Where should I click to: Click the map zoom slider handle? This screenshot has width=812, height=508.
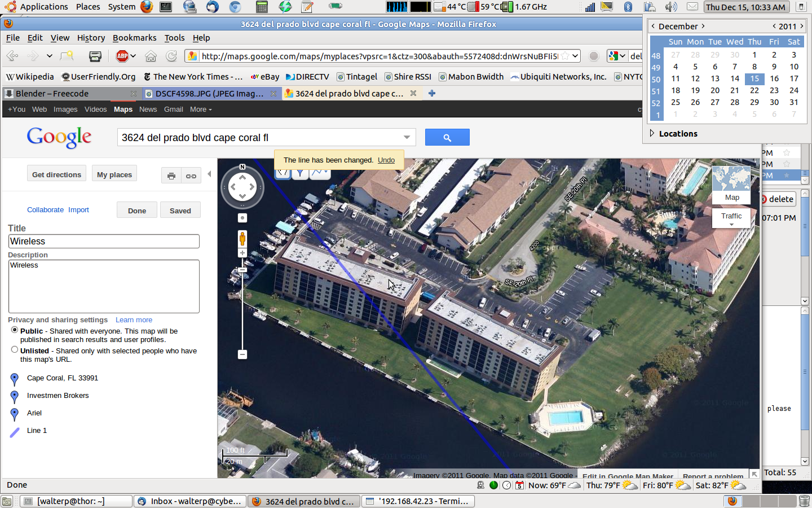242,270
